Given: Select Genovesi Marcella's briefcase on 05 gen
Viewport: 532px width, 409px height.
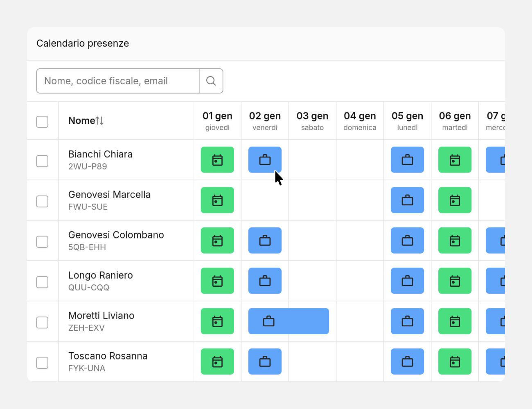Looking at the screenshot, I should point(407,200).
